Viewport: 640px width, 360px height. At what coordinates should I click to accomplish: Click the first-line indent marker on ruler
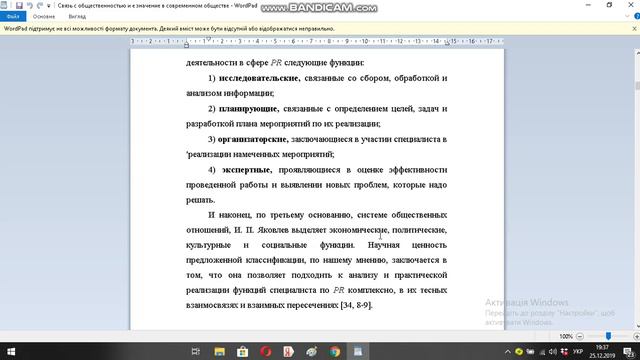208,39
